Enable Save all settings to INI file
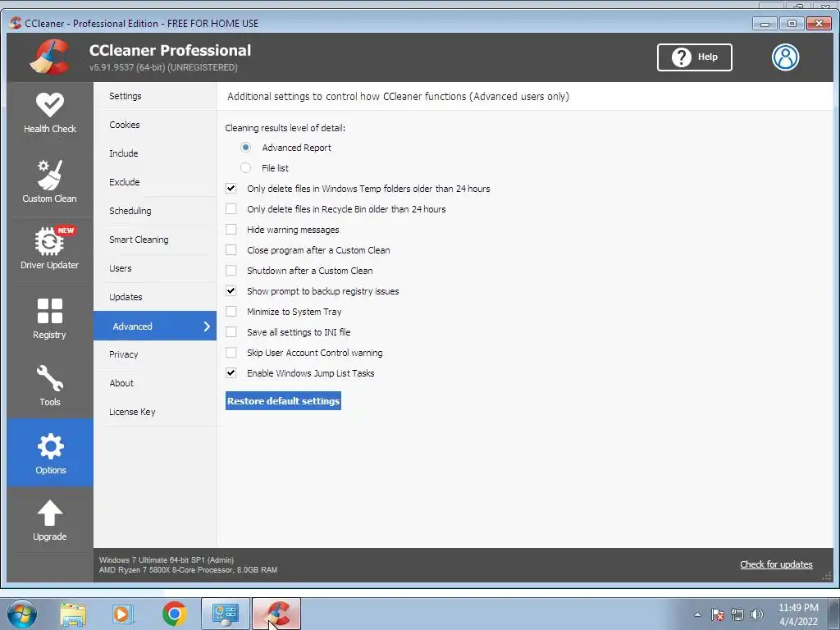This screenshot has width=840, height=630. [231, 332]
